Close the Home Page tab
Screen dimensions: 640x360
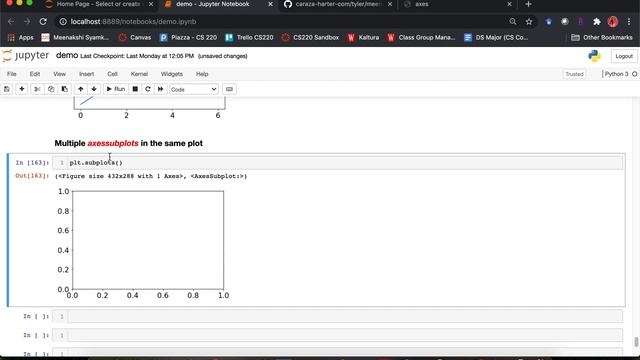point(151,4)
